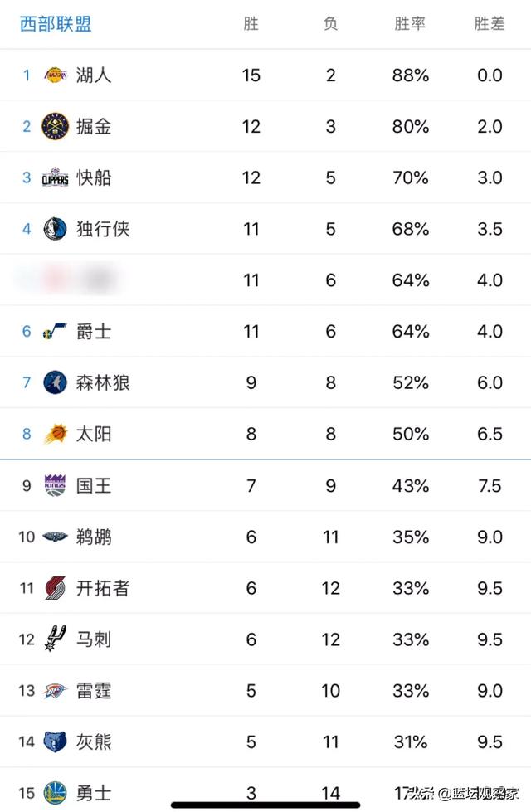This screenshot has height=812, width=531.
Task: Click the Trail Blazers team logo
Action: pyautogui.click(x=55, y=588)
